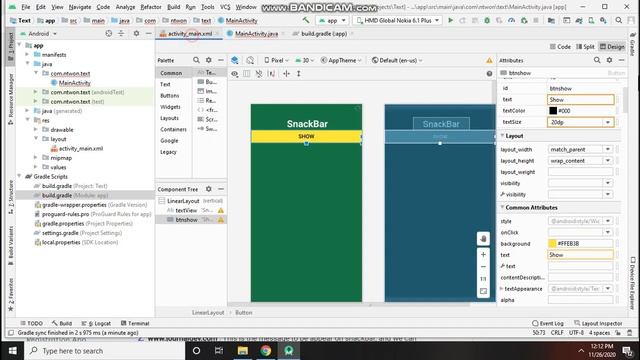Open the Build menu
This screenshot has height=360, width=640.
pos(173,7)
